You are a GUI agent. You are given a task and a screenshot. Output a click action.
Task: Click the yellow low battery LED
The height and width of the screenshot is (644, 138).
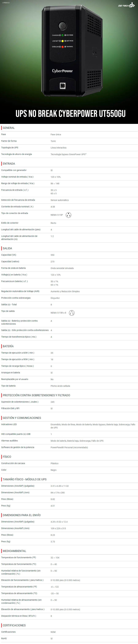pos(62,41)
